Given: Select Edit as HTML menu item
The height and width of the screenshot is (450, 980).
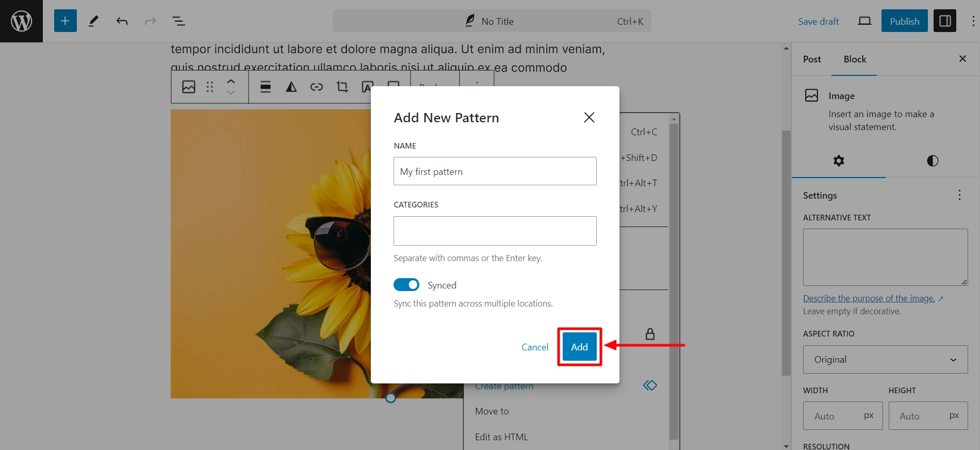Looking at the screenshot, I should point(566,437).
